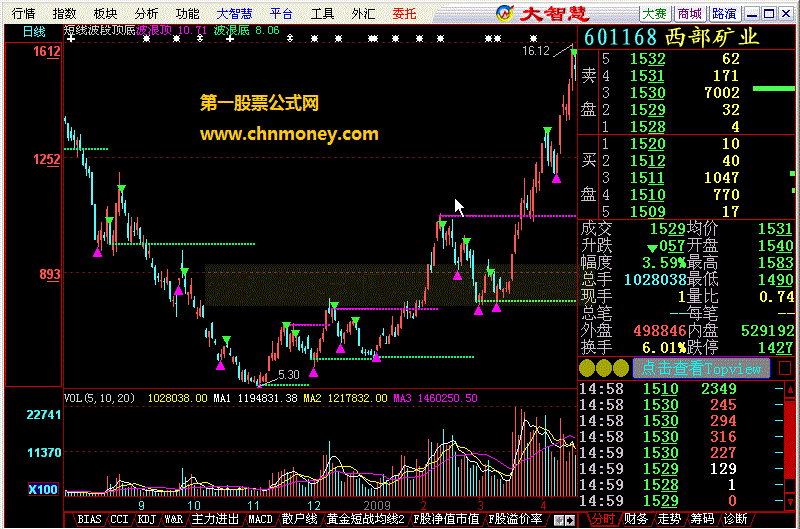Click the 短线波段顶底 indicator name
800x529 pixels.
tap(99, 31)
